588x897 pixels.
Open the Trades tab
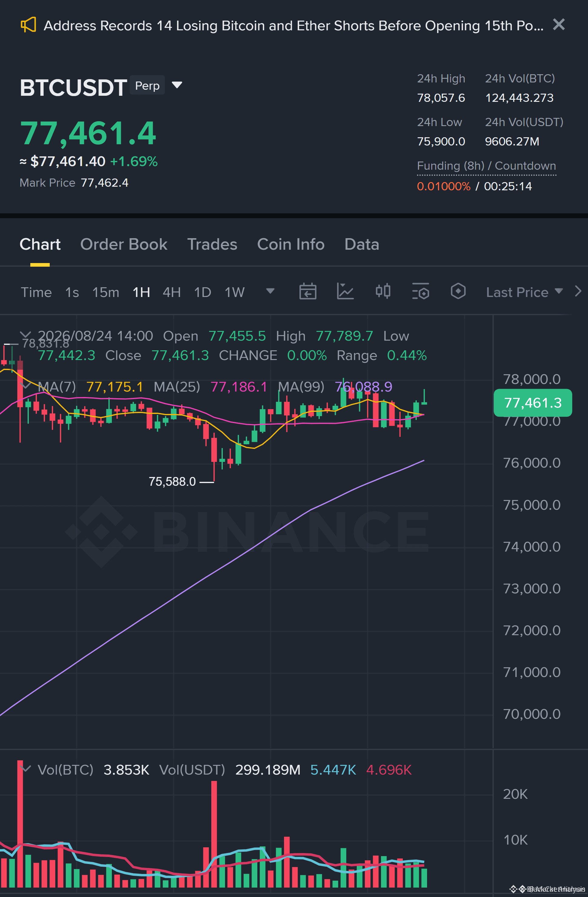[x=212, y=244]
